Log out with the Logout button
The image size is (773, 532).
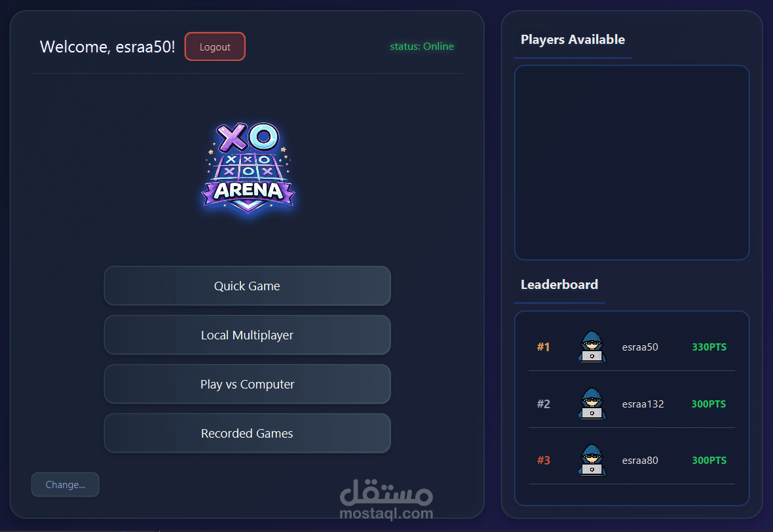(x=215, y=47)
